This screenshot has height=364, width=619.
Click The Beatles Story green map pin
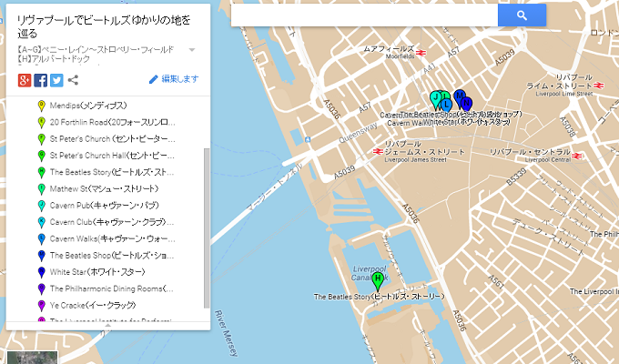click(378, 280)
